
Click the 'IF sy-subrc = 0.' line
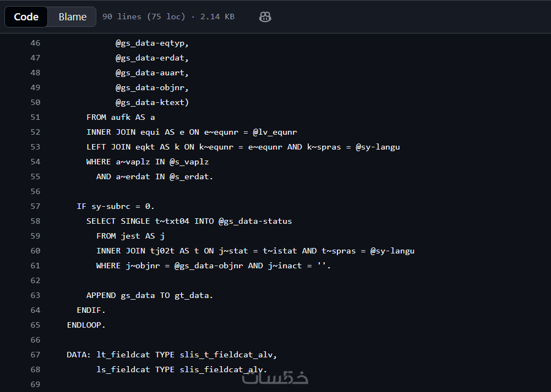point(116,206)
